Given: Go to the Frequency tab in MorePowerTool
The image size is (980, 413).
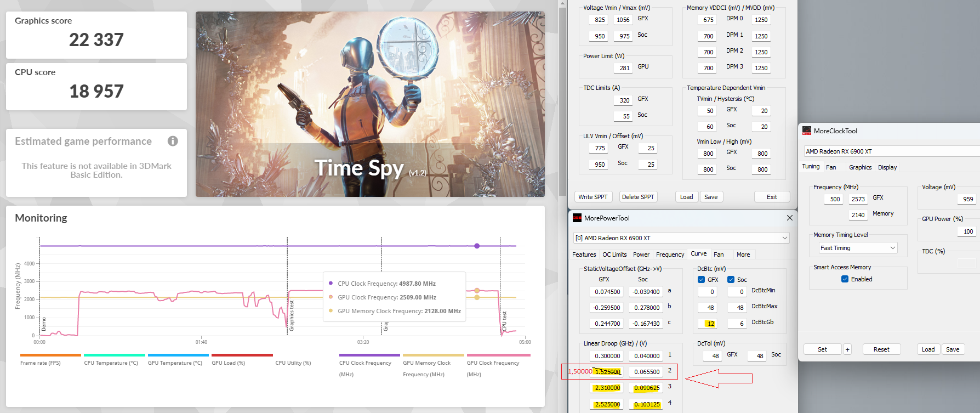Looking at the screenshot, I should [x=670, y=254].
